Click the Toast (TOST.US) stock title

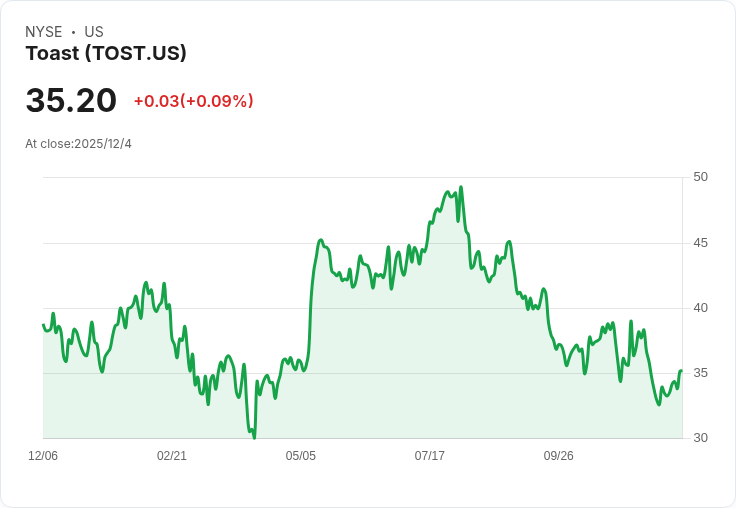[x=106, y=54]
